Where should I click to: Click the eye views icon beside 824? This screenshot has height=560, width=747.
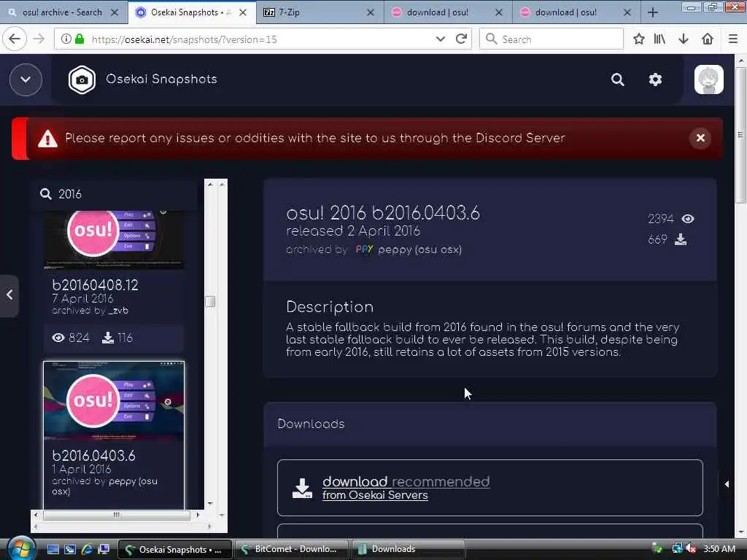(x=58, y=338)
